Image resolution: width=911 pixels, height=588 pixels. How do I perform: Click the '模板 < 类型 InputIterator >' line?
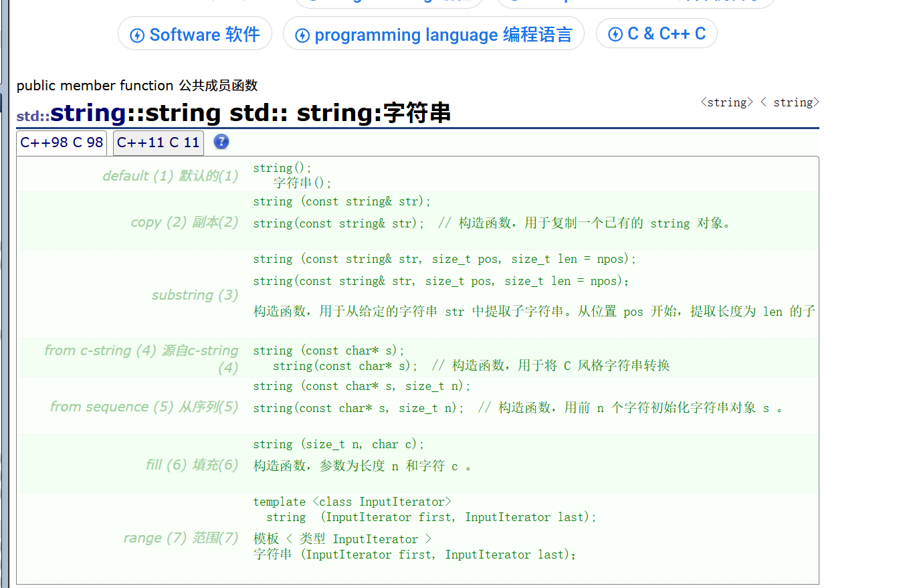click(342, 539)
